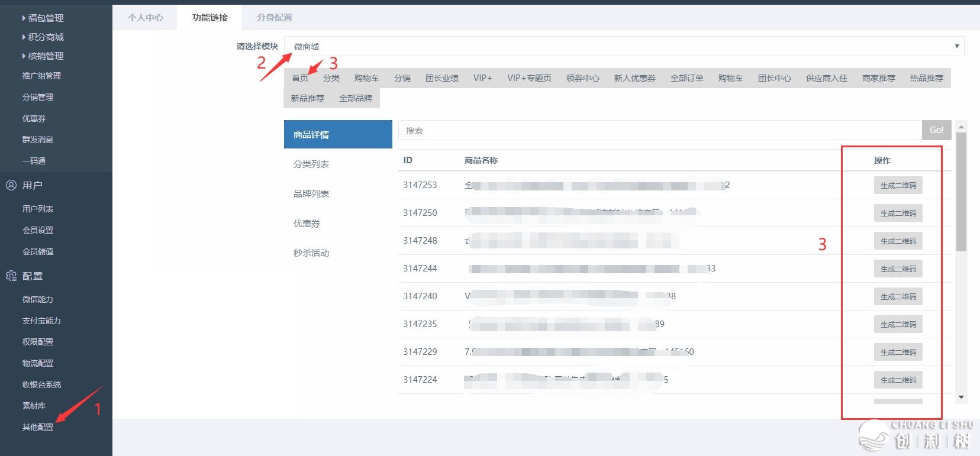Screen dimensions: 980x456
Task: Select the 首页 link button
Action: tap(300, 78)
